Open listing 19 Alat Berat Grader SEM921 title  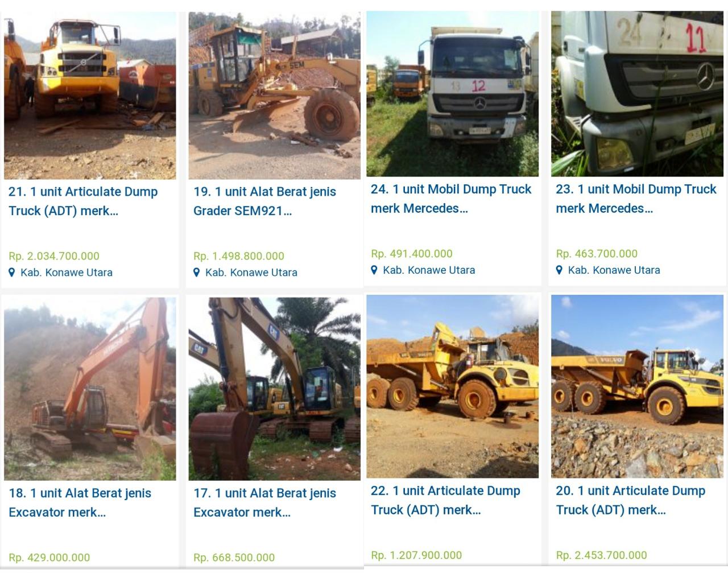(x=265, y=201)
